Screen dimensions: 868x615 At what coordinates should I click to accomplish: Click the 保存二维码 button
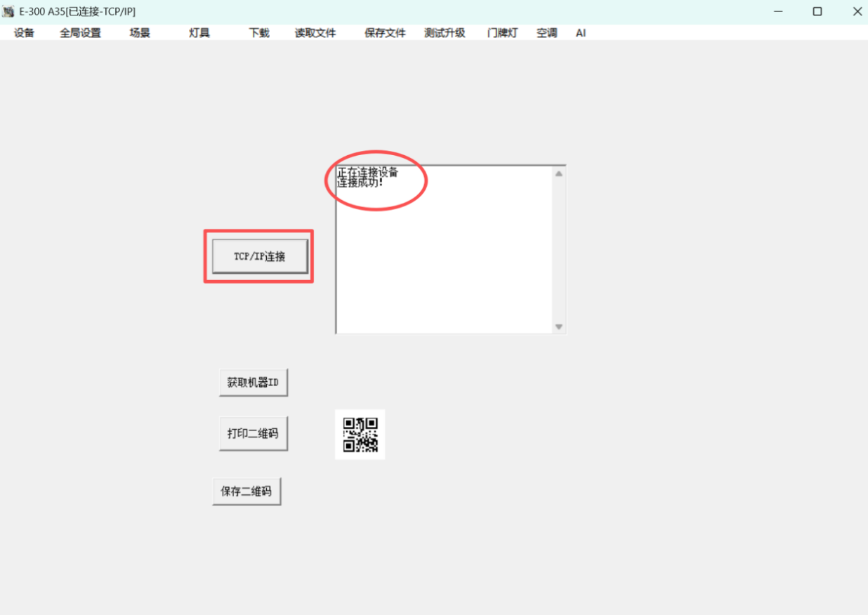(246, 491)
